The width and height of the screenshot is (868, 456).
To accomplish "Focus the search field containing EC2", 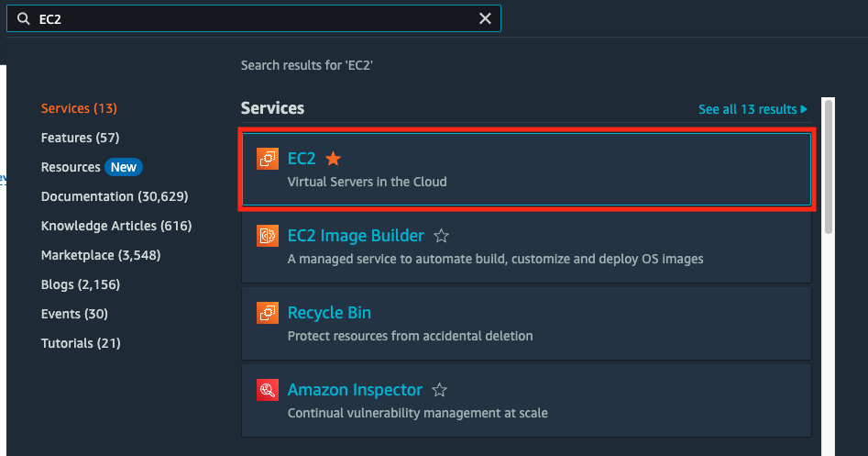I will point(254,19).
